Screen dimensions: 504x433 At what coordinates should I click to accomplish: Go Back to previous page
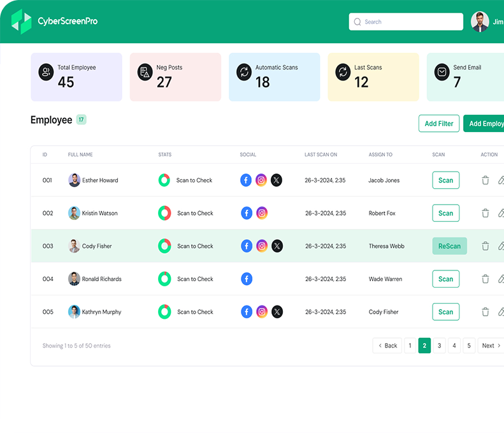pos(387,346)
